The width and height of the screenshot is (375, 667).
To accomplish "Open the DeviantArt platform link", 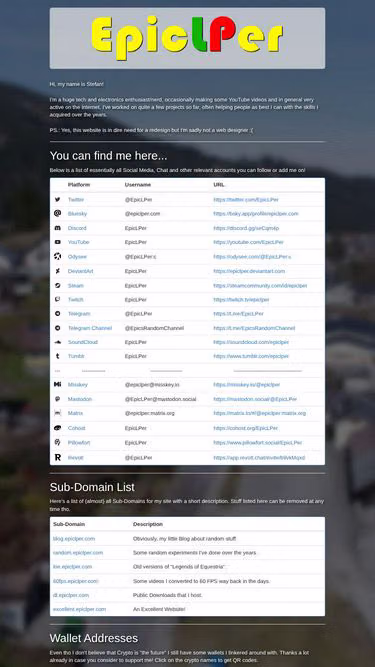I will point(80,271).
